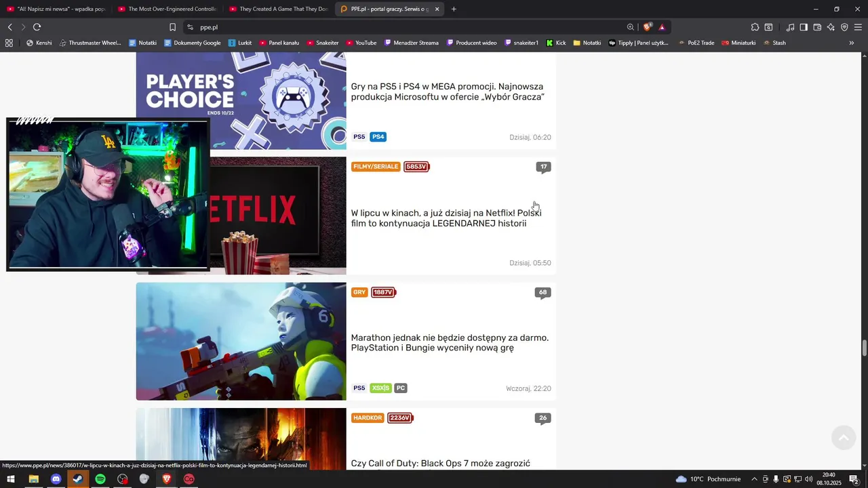
Task: Click the zoom magnifier in the address bar
Action: (630, 27)
